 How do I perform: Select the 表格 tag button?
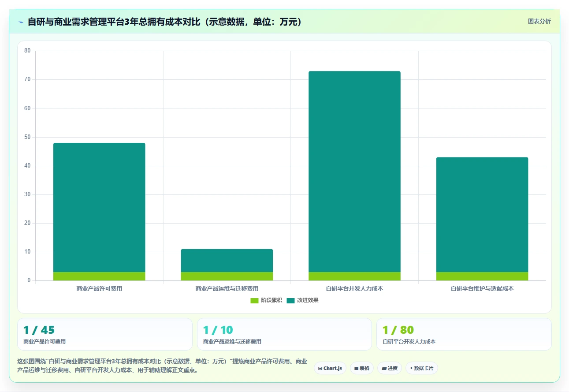(362, 368)
